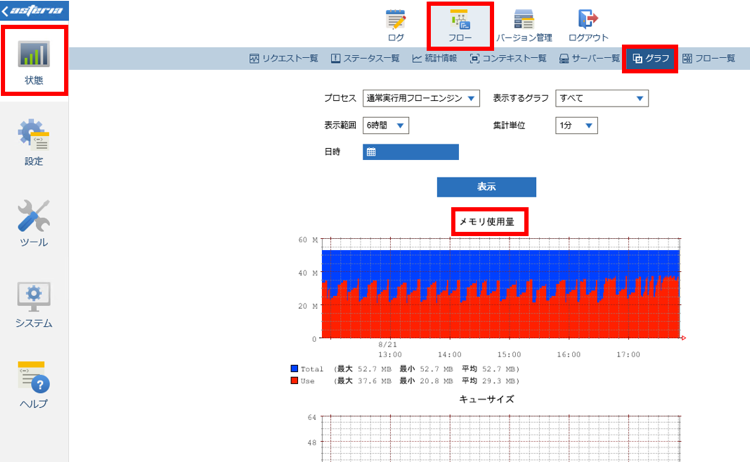Open the バージョン管理 version management icon
The height and width of the screenshot is (462, 750).
[x=524, y=25]
